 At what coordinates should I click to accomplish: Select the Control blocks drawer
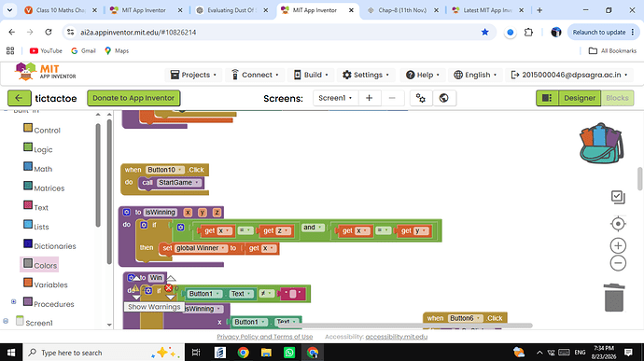point(47,131)
